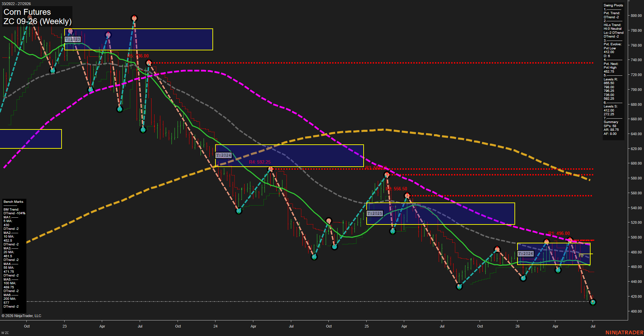Click the 272.25 support level
This screenshot has height=336, width=644.
coord(609,114)
